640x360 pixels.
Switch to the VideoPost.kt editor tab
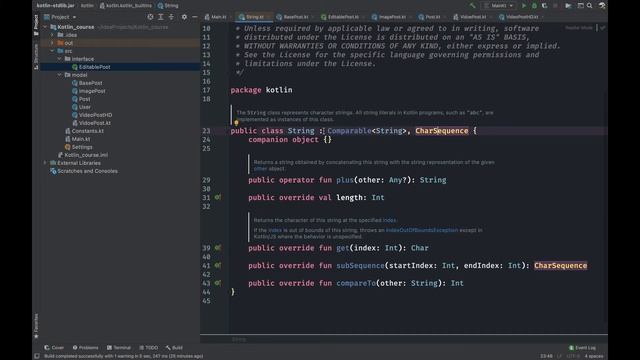pos(470,17)
